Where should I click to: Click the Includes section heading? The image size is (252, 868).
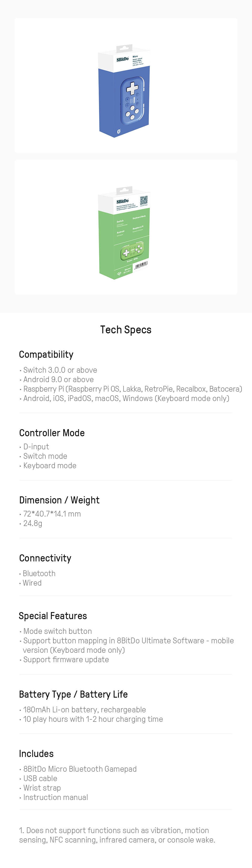coord(36,754)
